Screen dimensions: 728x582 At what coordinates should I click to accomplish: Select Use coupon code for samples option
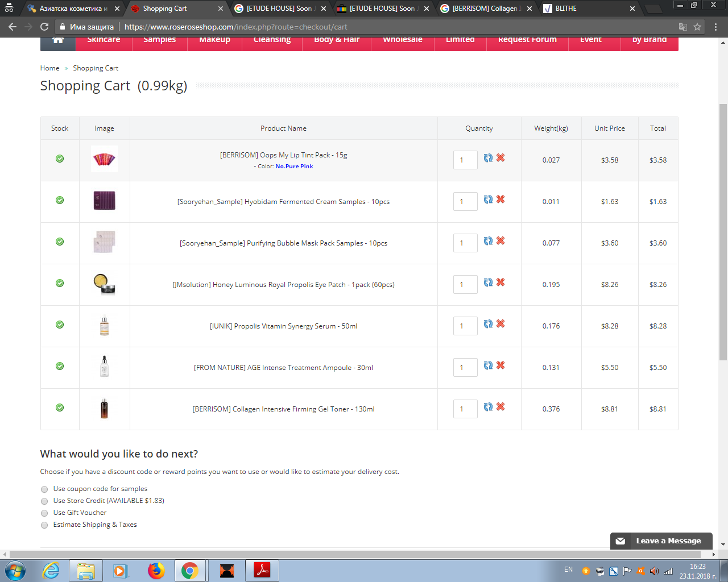[x=44, y=489]
